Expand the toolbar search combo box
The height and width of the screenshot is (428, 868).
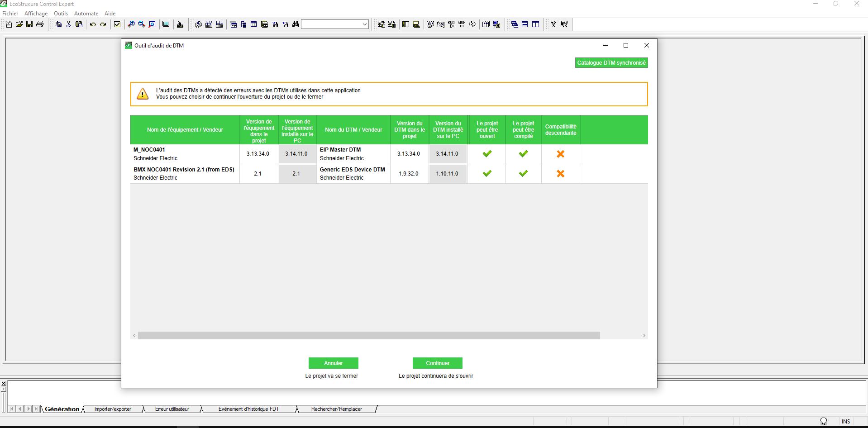[365, 24]
